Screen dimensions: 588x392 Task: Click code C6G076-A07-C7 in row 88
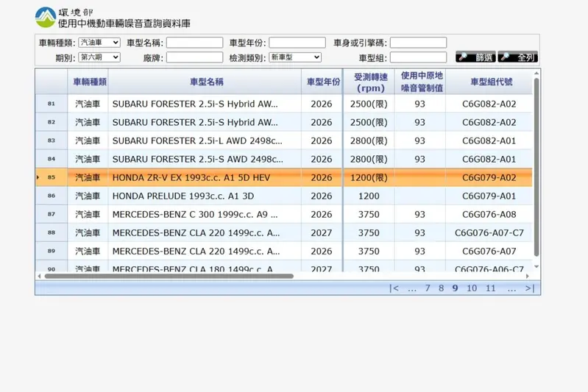(489, 232)
